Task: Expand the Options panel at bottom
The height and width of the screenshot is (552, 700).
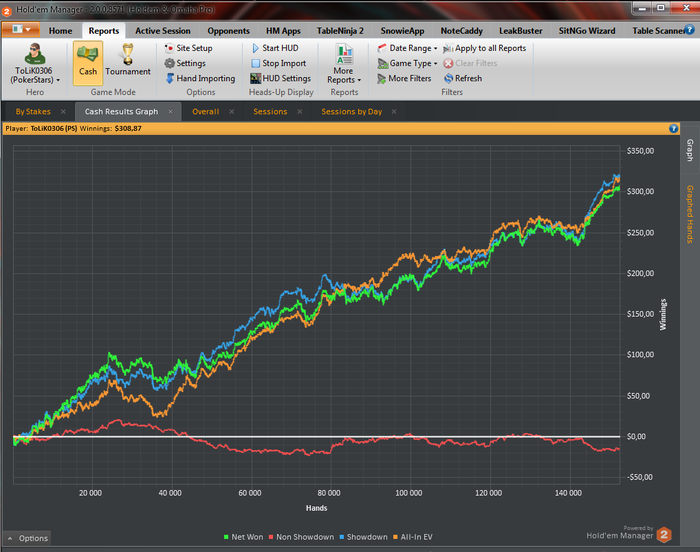Action: 28,538
